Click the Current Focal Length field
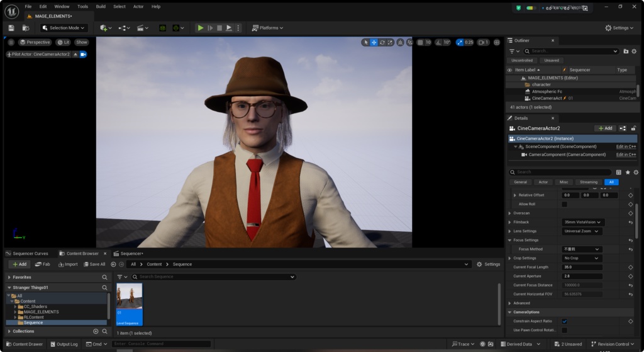Image resolution: width=644 pixels, height=352 pixels. [582, 267]
